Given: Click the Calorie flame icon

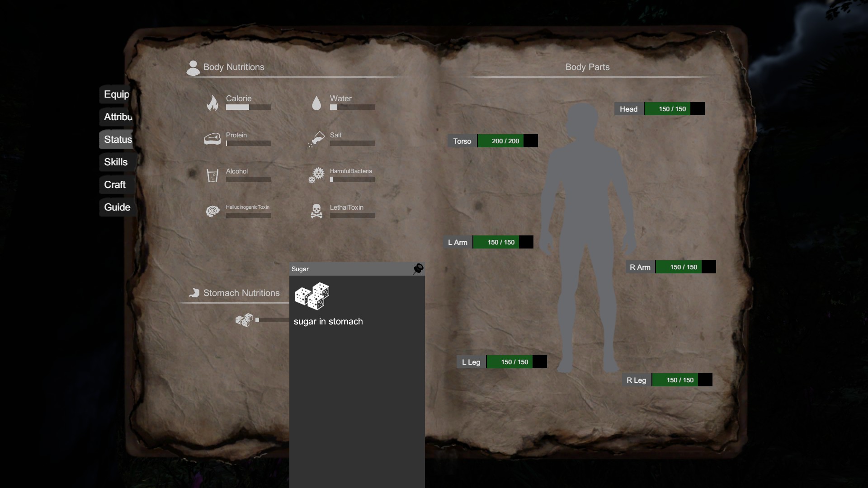Looking at the screenshot, I should (x=212, y=103).
